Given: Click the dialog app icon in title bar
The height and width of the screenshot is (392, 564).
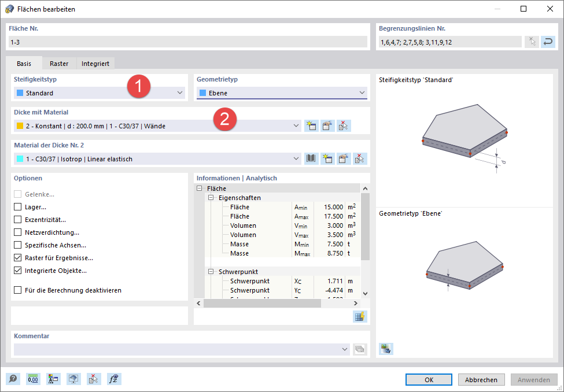Looking at the screenshot, I should click(x=10, y=9).
